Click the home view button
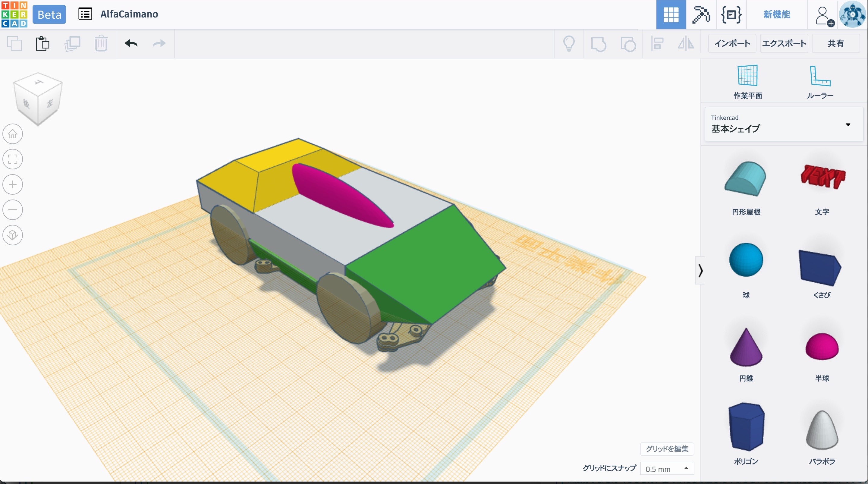This screenshot has width=868, height=484. pyautogui.click(x=13, y=134)
